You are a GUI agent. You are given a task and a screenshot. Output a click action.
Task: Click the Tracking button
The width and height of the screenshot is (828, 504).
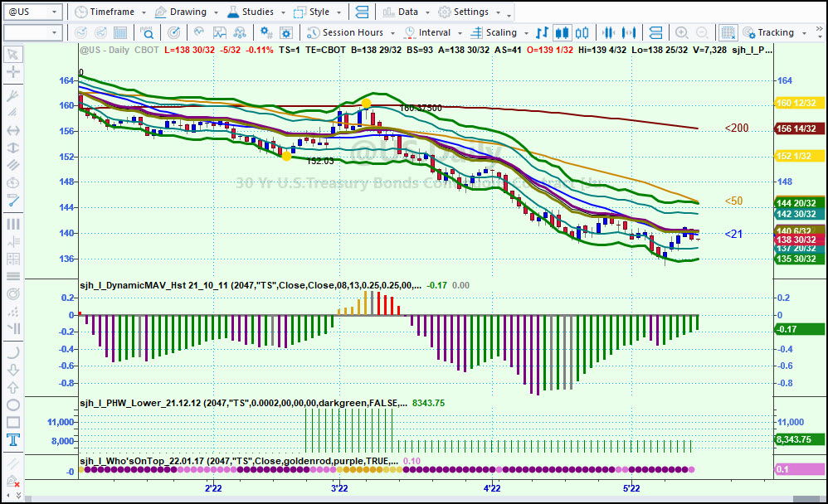[768, 32]
